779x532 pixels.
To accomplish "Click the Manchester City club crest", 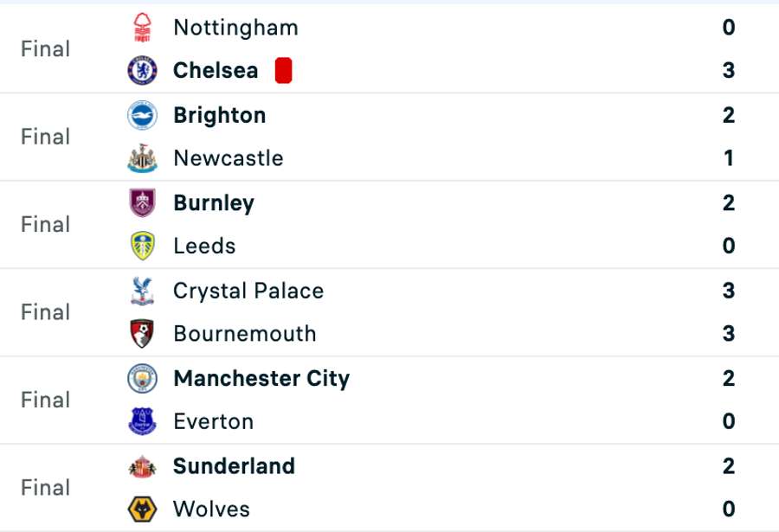I will [x=142, y=379].
